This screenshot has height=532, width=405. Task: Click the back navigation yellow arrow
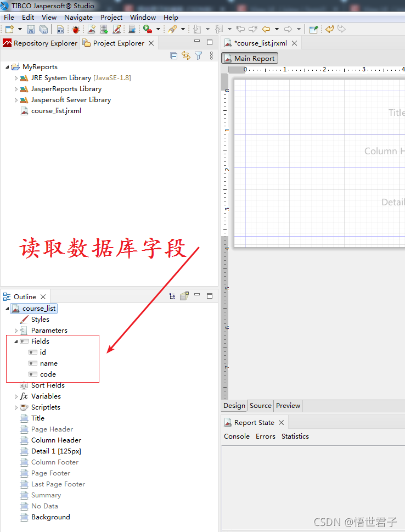click(266, 29)
